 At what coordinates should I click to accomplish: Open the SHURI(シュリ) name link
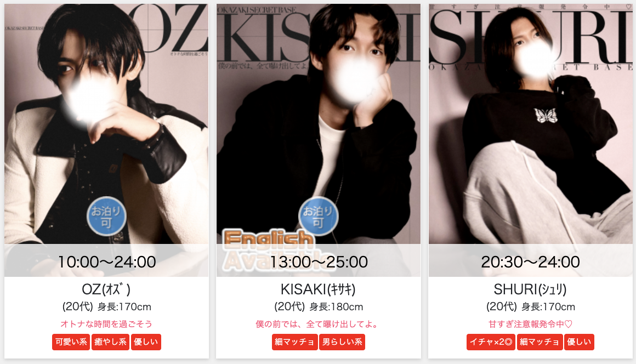pos(530,289)
